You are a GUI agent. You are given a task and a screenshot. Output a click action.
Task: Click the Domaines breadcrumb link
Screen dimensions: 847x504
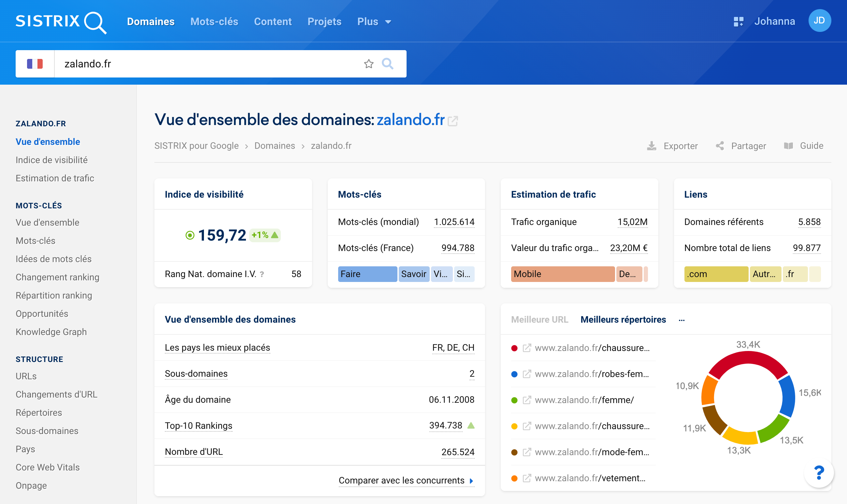coord(275,146)
